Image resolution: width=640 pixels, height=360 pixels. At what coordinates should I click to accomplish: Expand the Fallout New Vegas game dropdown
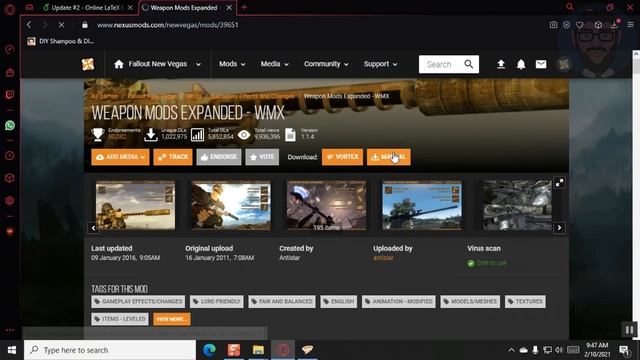198,64
